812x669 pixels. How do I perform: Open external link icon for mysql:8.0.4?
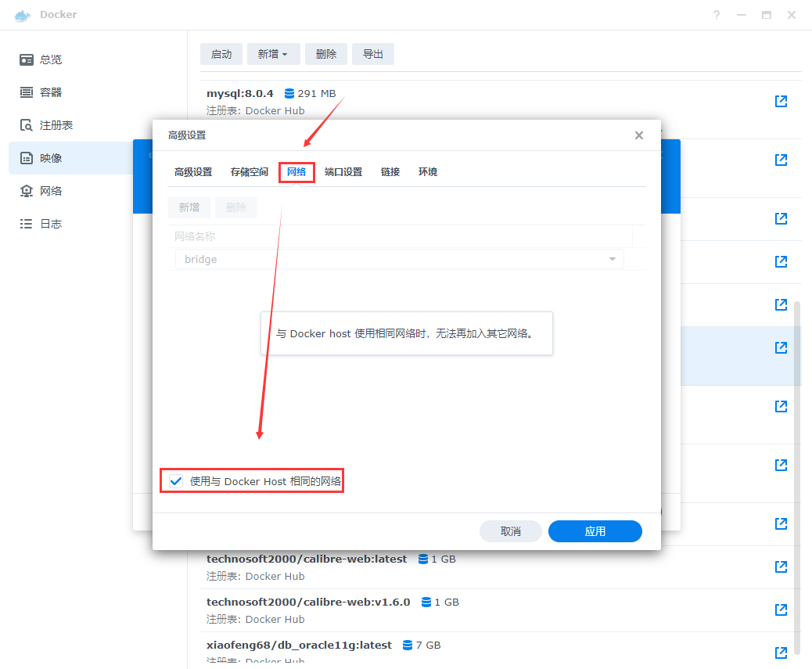click(x=780, y=101)
